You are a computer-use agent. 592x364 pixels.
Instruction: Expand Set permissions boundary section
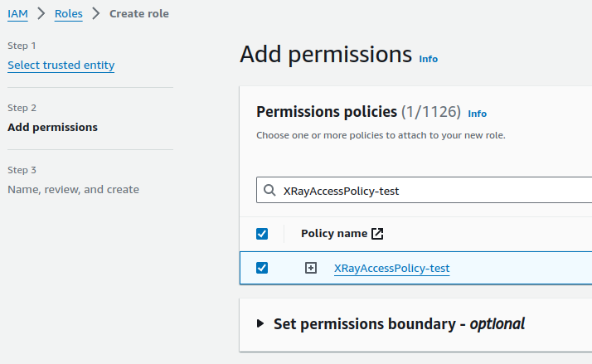(x=260, y=323)
